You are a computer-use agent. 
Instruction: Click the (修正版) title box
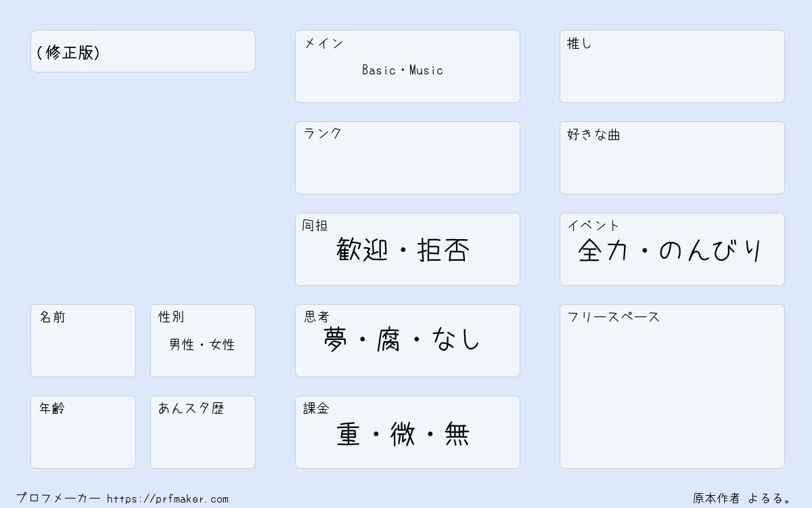pyautogui.click(x=143, y=51)
